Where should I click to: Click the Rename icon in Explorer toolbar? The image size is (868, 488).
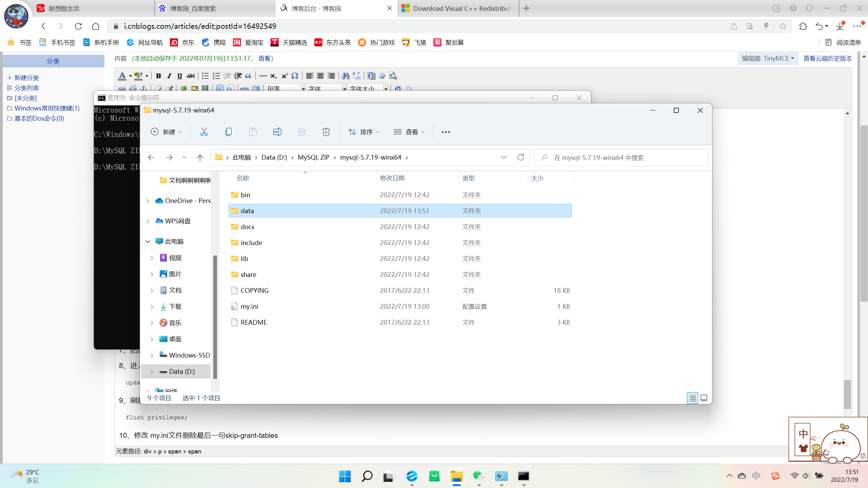277,132
